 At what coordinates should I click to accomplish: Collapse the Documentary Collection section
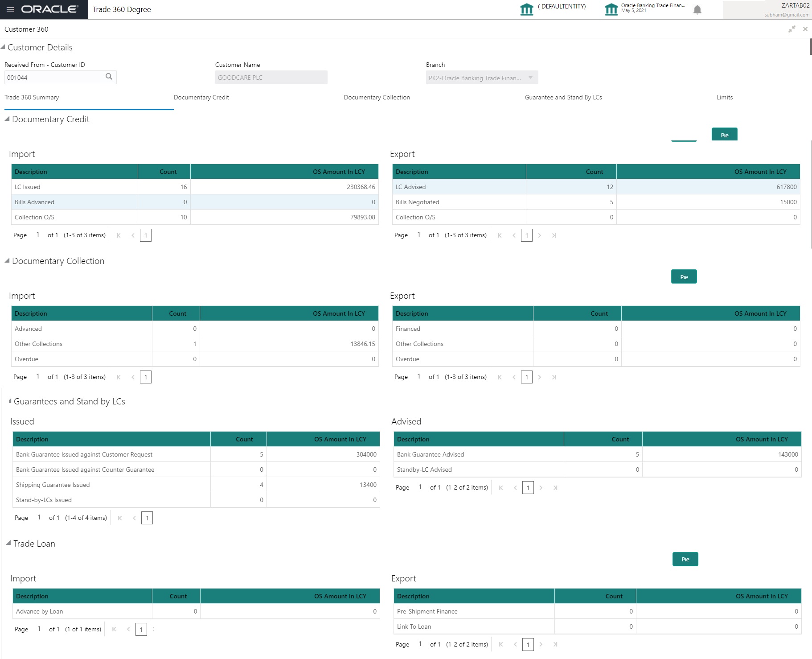coord(7,260)
